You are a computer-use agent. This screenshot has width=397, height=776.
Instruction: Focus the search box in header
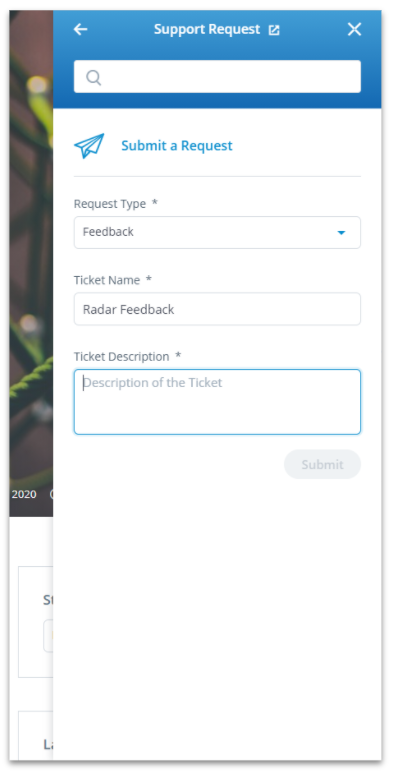pyautogui.click(x=217, y=77)
